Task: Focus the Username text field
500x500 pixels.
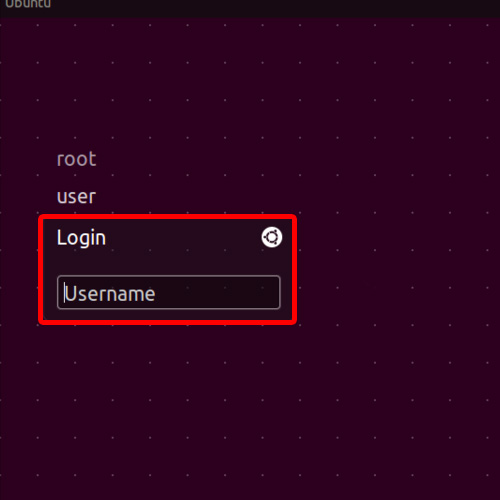Action: point(169,293)
